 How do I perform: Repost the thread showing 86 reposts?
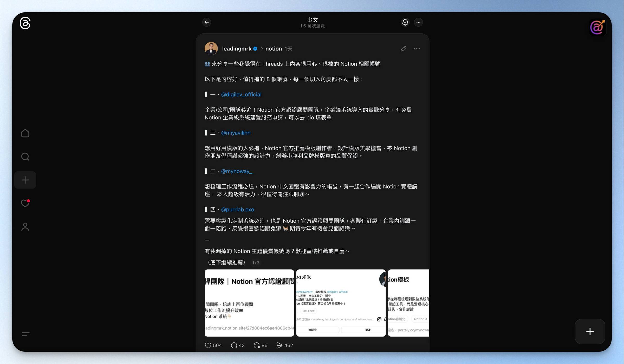tap(257, 345)
